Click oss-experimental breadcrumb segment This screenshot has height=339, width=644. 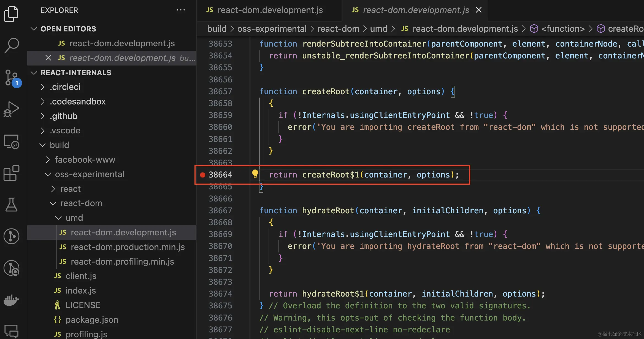pyautogui.click(x=272, y=29)
